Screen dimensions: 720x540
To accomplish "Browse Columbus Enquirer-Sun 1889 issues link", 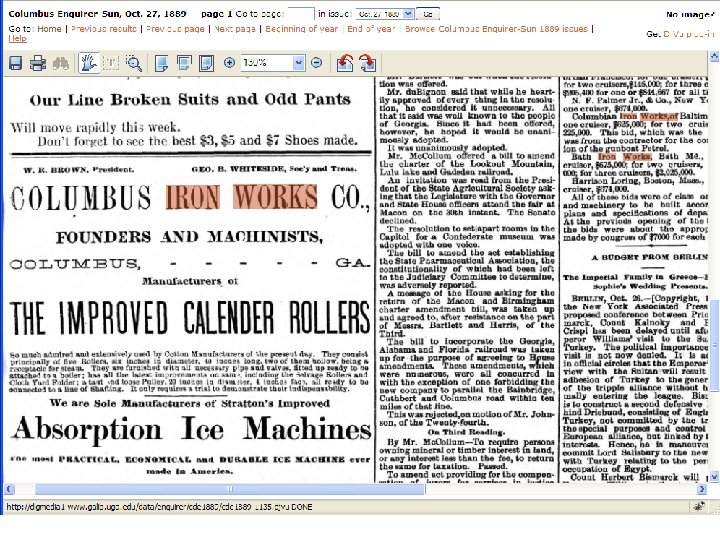I will coord(496,28).
